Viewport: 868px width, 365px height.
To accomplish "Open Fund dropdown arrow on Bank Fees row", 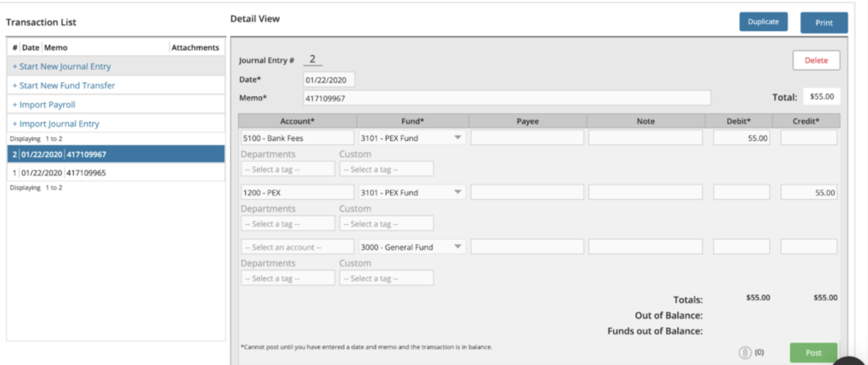I will [x=457, y=138].
